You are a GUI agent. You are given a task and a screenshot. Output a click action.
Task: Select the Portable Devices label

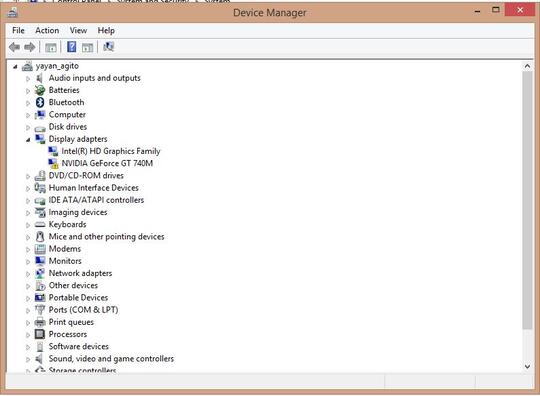pos(78,297)
